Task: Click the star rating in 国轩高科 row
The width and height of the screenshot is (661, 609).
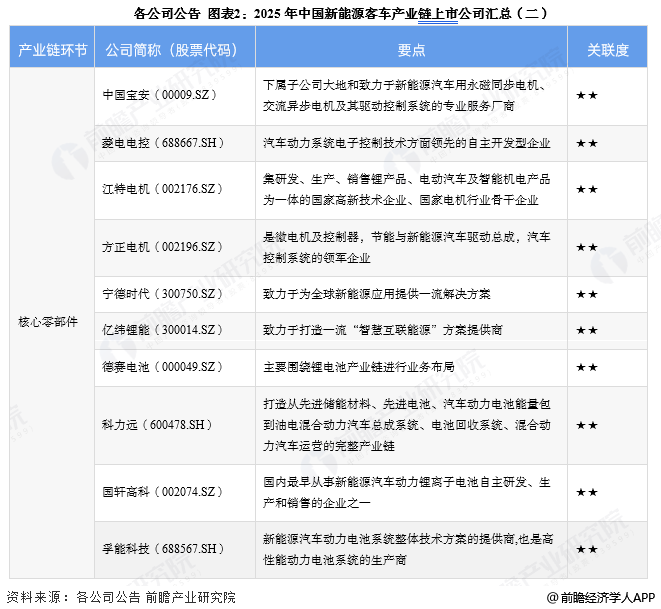Action: click(587, 492)
